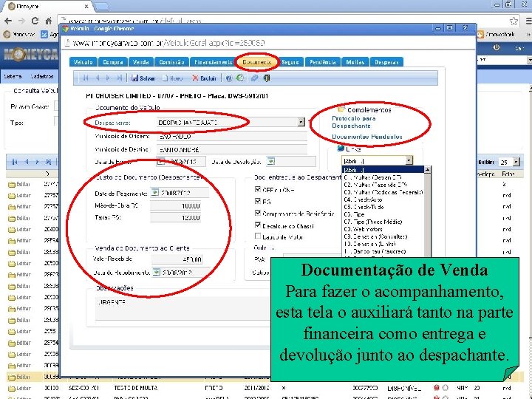Click the browser home icon
This screenshot has width=532, height=399.
tap(48, 21)
